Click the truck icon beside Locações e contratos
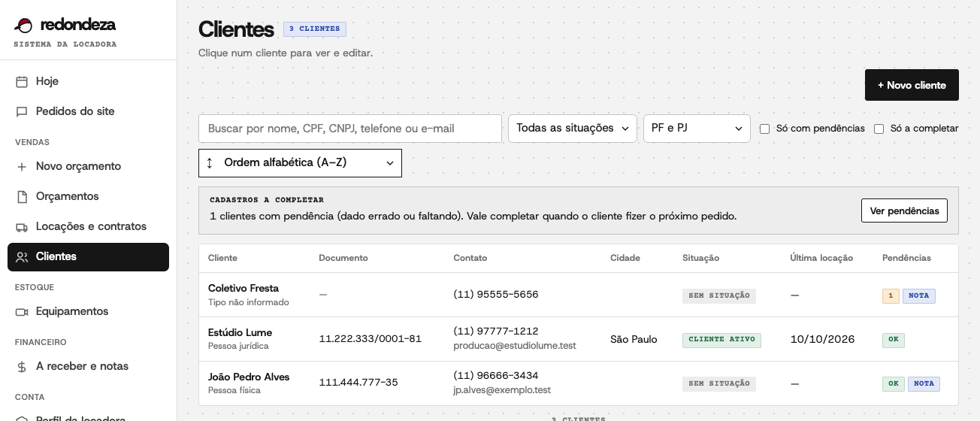980x421 pixels. pos(22,226)
